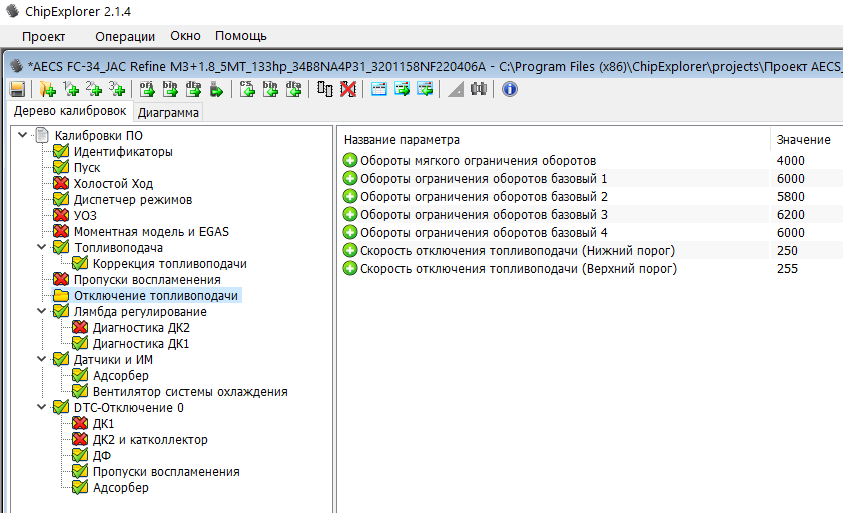Open the Операции menu
843x513 pixels.
[x=125, y=36]
